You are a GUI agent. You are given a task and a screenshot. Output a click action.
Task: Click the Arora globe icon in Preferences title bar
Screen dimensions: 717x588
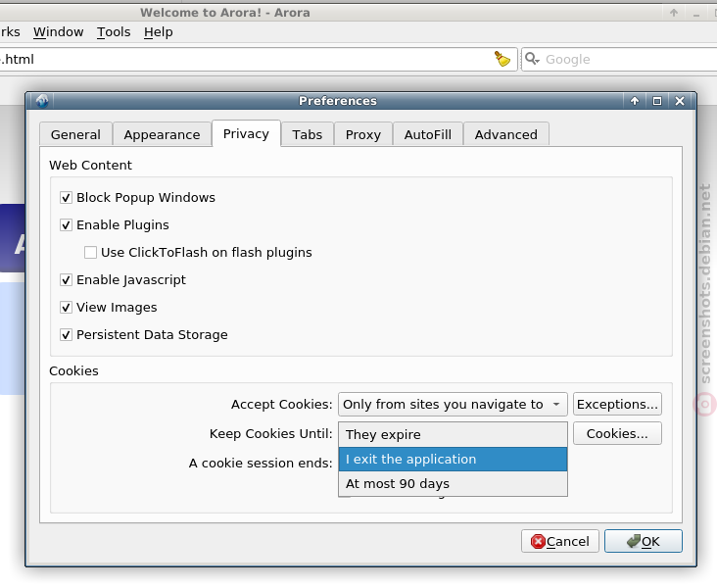42,101
